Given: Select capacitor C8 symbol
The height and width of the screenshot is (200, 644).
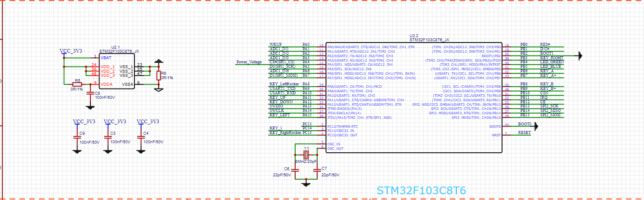Looking at the screenshot, I should (x=90, y=93).
